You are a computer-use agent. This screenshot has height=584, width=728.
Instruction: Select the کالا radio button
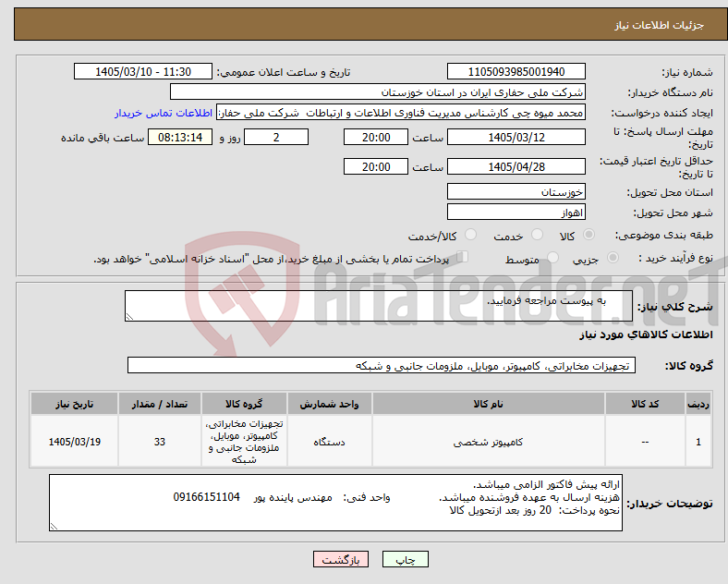588,235
